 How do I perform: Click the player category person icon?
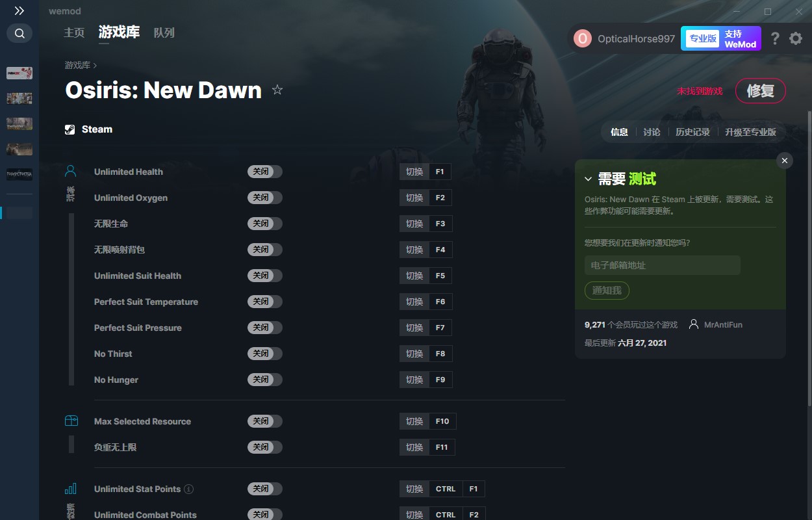[71, 172]
